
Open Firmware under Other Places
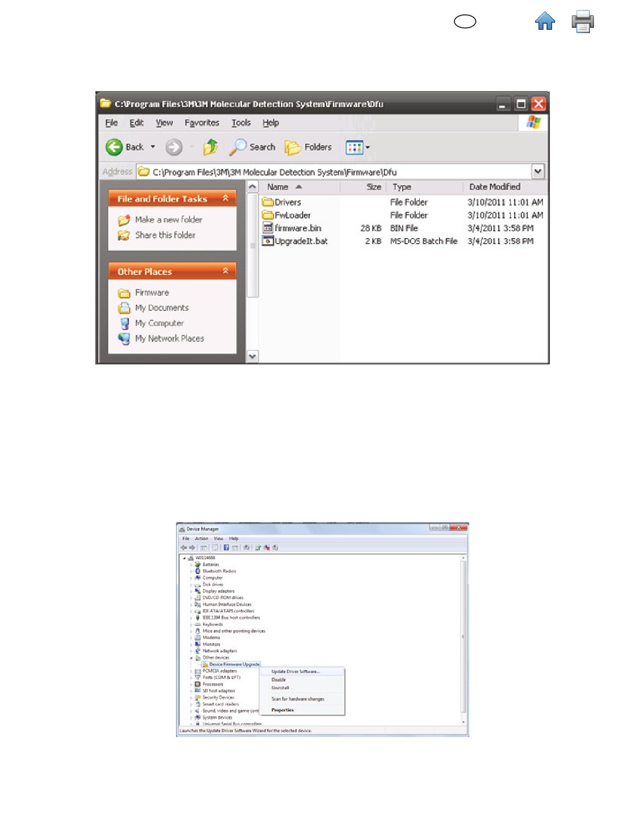pyautogui.click(x=152, y=293)
